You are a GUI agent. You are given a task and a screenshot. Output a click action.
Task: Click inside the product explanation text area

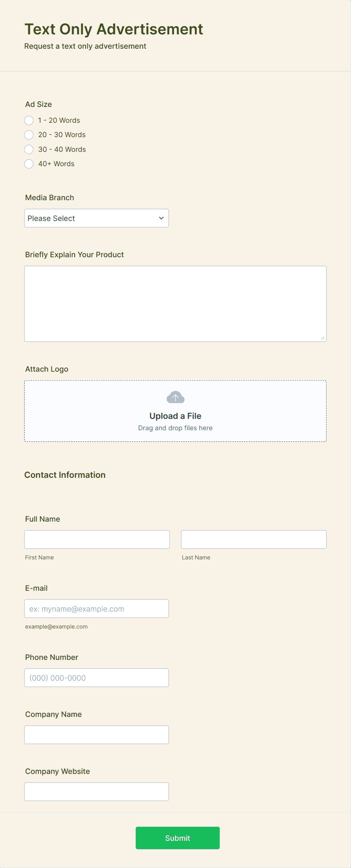175,302
